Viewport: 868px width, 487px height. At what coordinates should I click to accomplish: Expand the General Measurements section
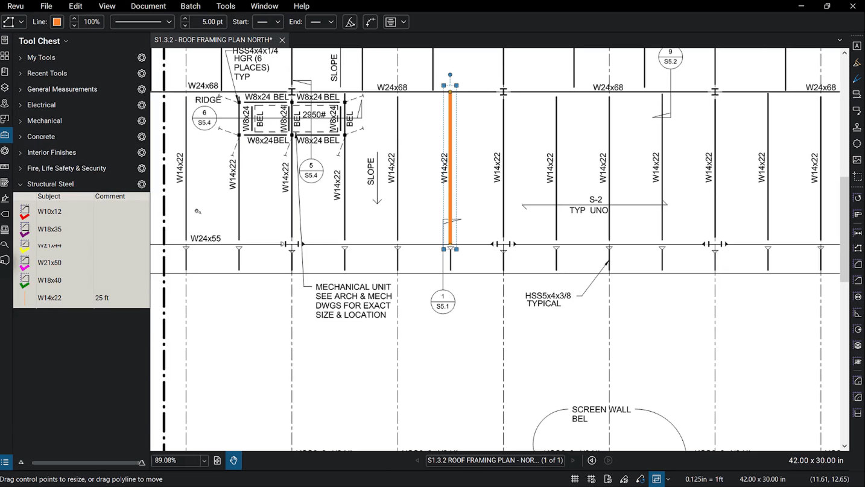[20, 89]
